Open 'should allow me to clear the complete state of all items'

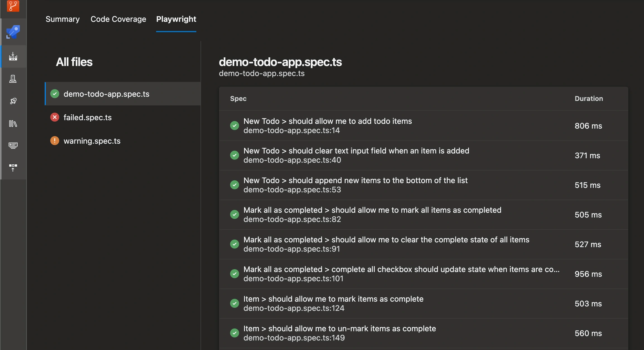pos(386,240)
